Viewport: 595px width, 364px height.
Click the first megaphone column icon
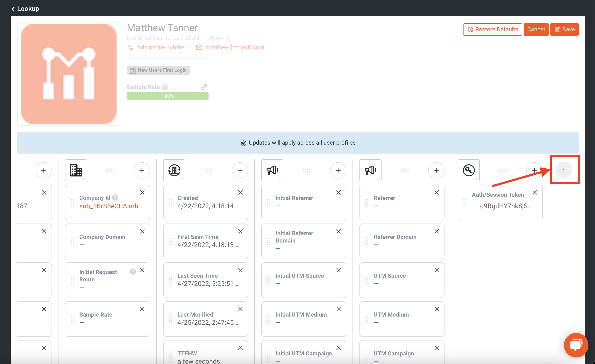(x=272, y=170)
